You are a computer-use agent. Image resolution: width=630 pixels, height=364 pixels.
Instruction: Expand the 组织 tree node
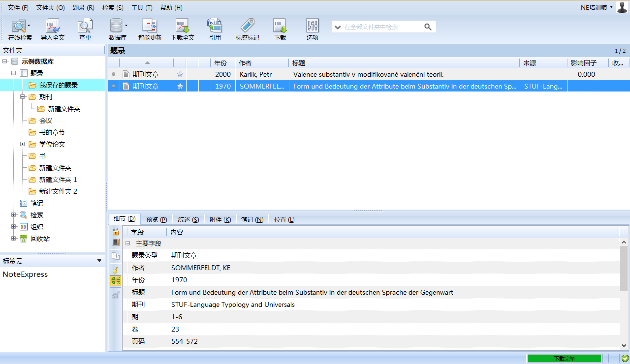click(x=14, y=227)
